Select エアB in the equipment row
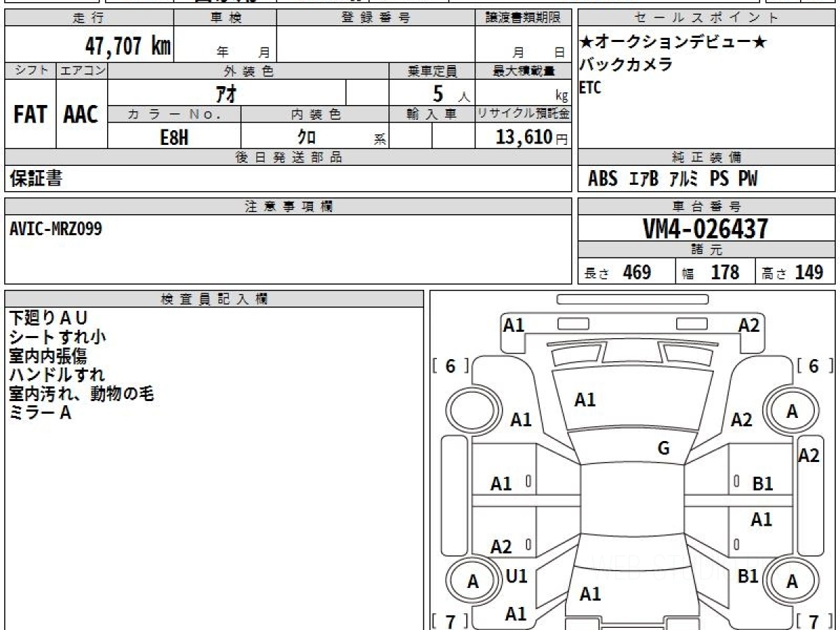Screen dimensions: 840x630 [643, 179]
